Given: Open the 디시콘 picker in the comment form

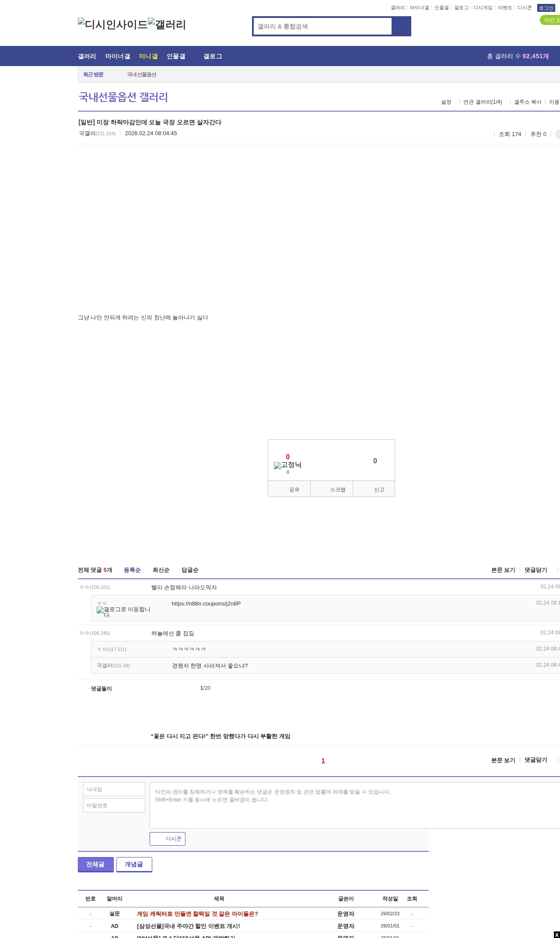Looking at the screenshot, I should click(168, 839).
